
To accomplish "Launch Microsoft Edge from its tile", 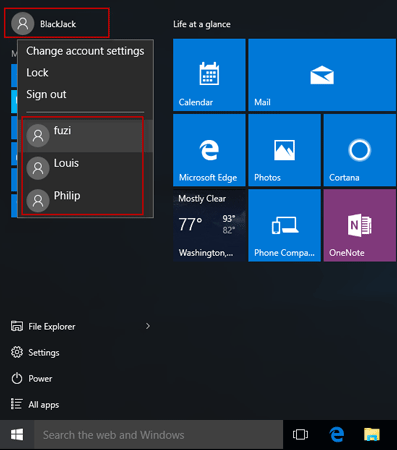I will 209,150.
